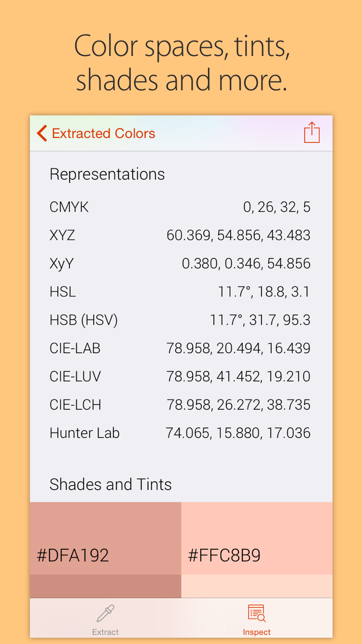362x644 pixels.
Task: Tap the Extract eyedropper icon
Action: tap(105, 614)
